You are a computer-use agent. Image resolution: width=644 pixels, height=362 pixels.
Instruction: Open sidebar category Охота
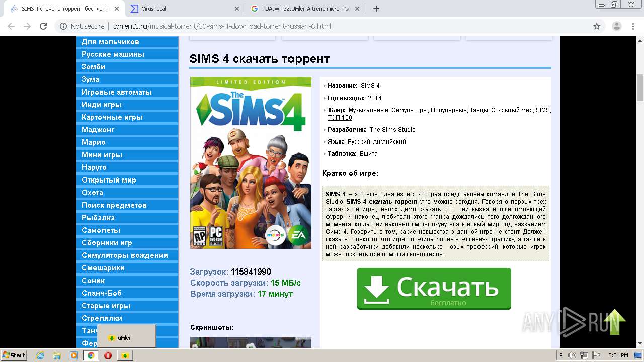127,193
